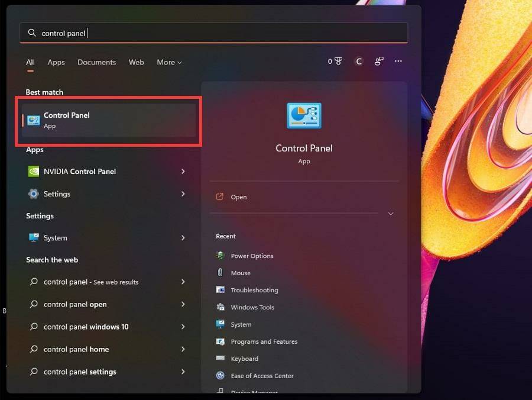Switch to the Web search tab
The image size is (532, 400).
[136, 62]
